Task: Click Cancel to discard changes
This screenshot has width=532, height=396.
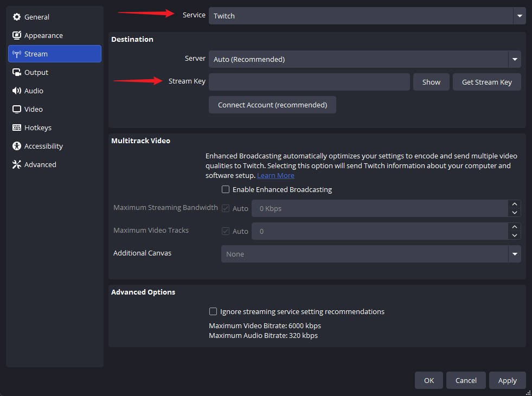Action: 466,380
